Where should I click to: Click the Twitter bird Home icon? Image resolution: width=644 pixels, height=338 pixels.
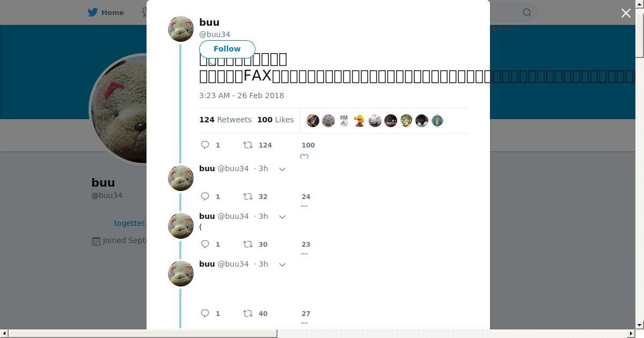(93, 12)
